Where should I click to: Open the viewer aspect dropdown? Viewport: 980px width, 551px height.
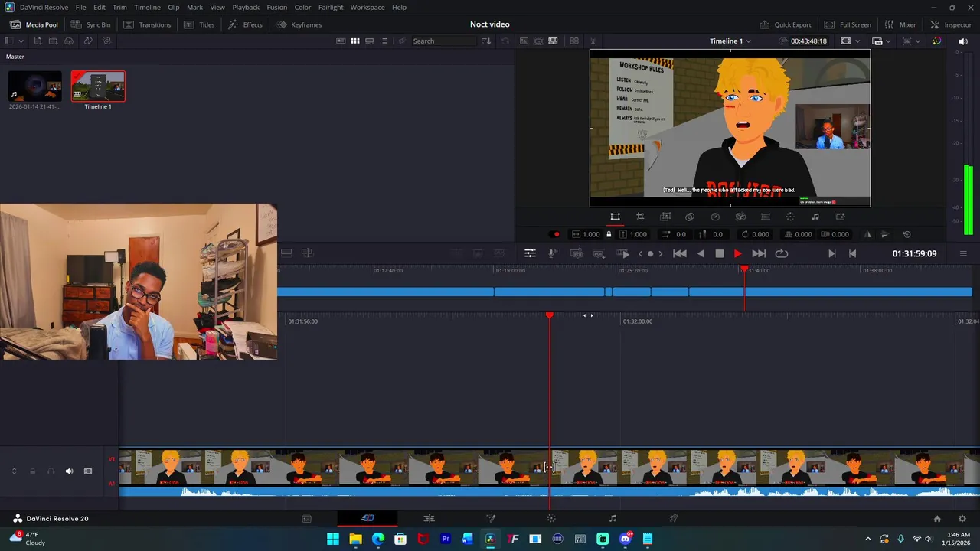pyautogui.click(x=849, y=41)
